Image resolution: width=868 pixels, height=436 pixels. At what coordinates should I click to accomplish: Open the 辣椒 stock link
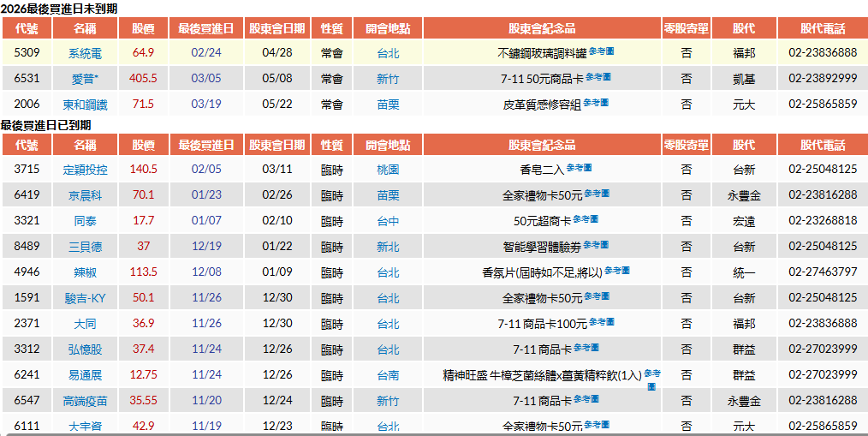[86, 272]
